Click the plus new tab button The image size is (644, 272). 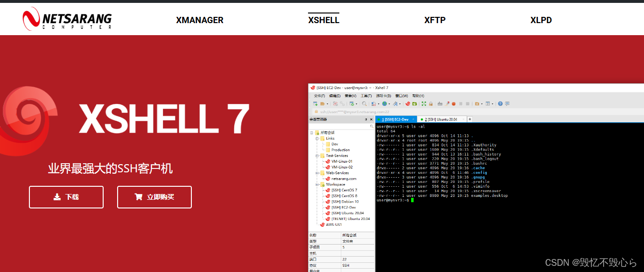point(470,119)
